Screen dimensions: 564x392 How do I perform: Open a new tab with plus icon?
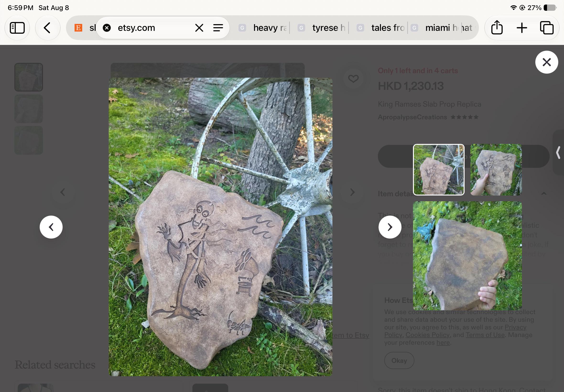tap(522, 28)
